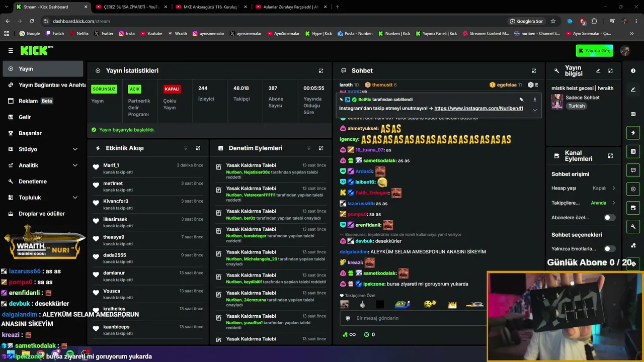The image size is (644, 362).
Task: Reload the Kick dashboard page
Action: point(32,21)
